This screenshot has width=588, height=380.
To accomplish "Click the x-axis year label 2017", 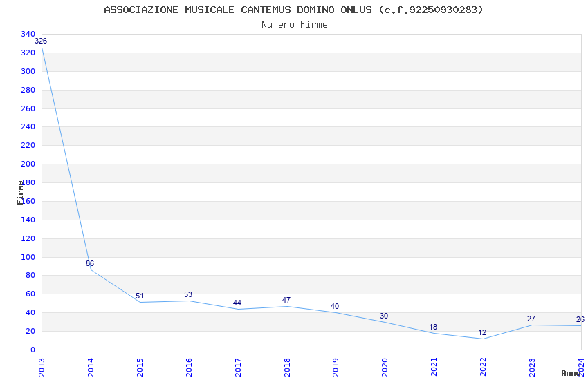I will (238, 368).
